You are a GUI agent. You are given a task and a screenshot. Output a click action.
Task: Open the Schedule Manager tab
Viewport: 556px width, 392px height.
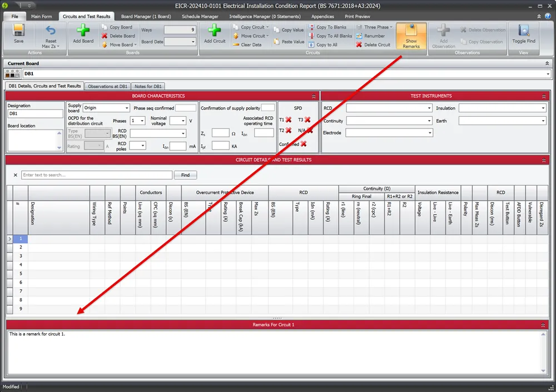pyautogui.click(x=200, y=16)
